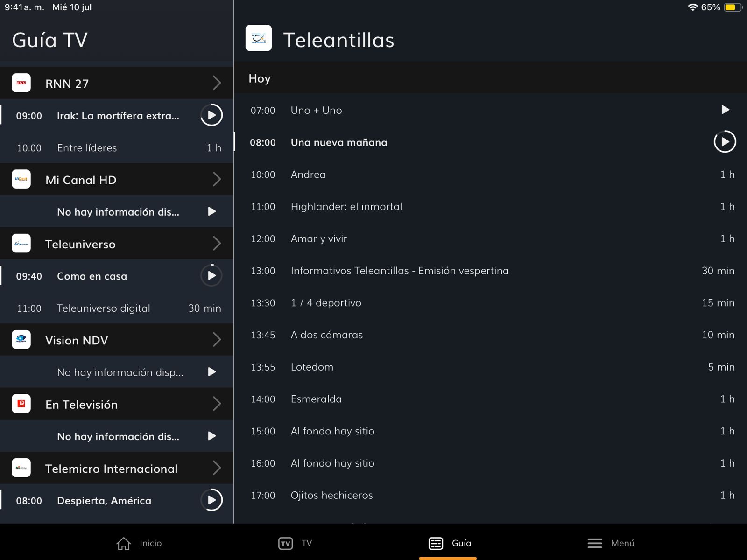Expand En Televisión schedule chevron
Screen dimensions: 747x560
217,404
